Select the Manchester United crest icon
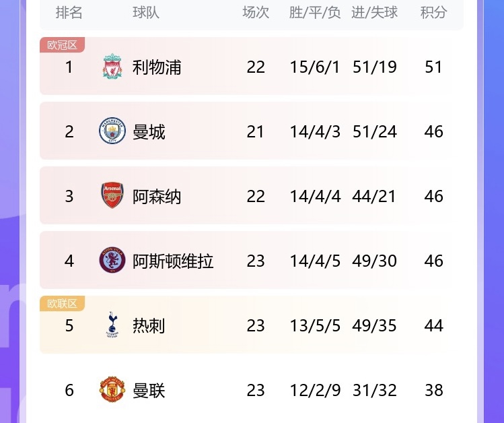The width and height of the screenshot is (504, 423). click(x=112, y=390)
